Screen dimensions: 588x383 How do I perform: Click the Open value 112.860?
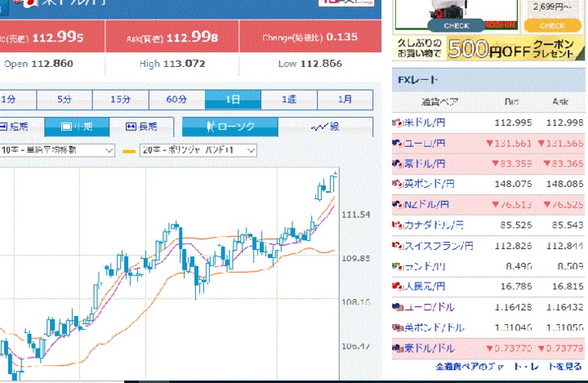click(x=52, y=64)
